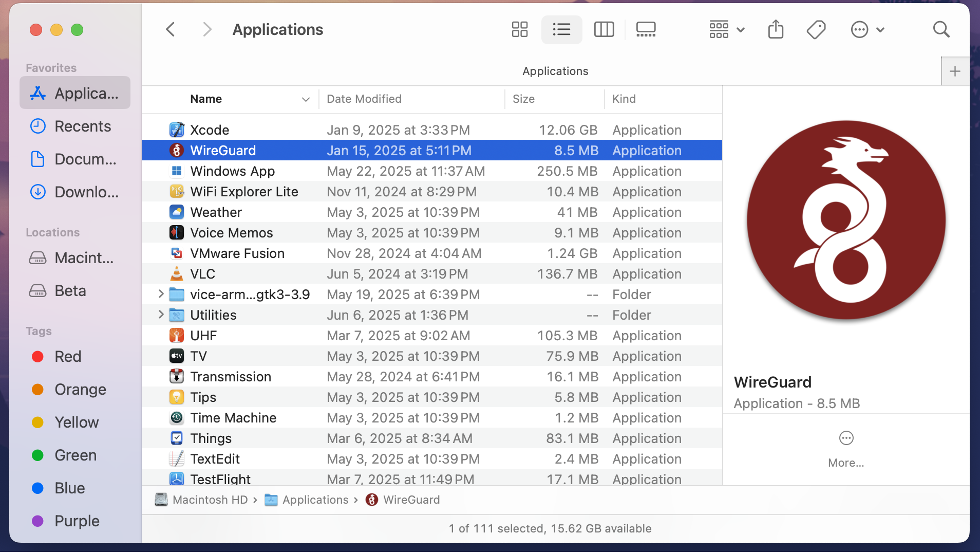Select Macintosh HD in sidebar Locations

click(75, 257)
